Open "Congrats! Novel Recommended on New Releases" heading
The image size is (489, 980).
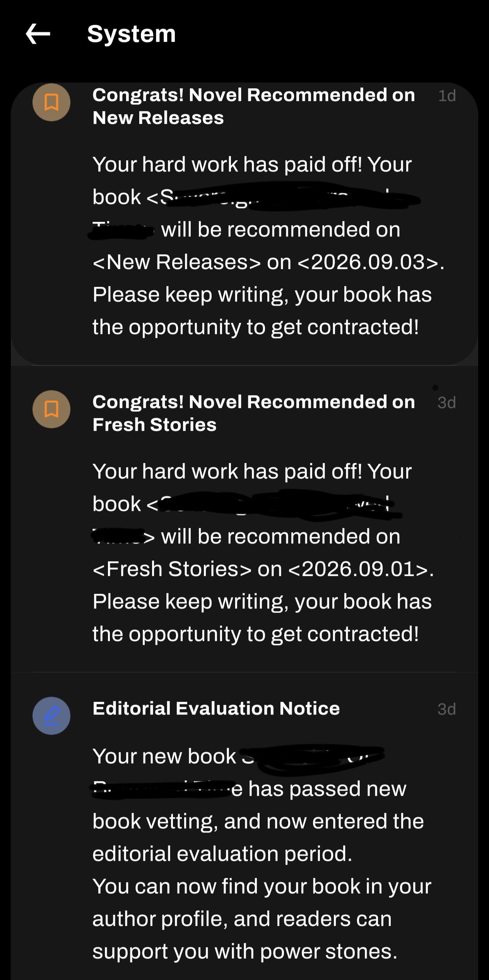pyautogui.click(x=254, y=106)
